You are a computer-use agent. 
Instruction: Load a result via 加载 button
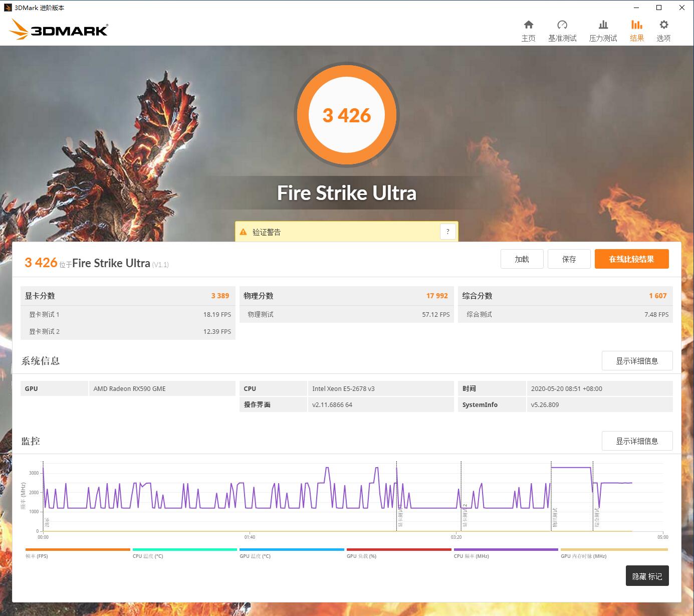522,259
